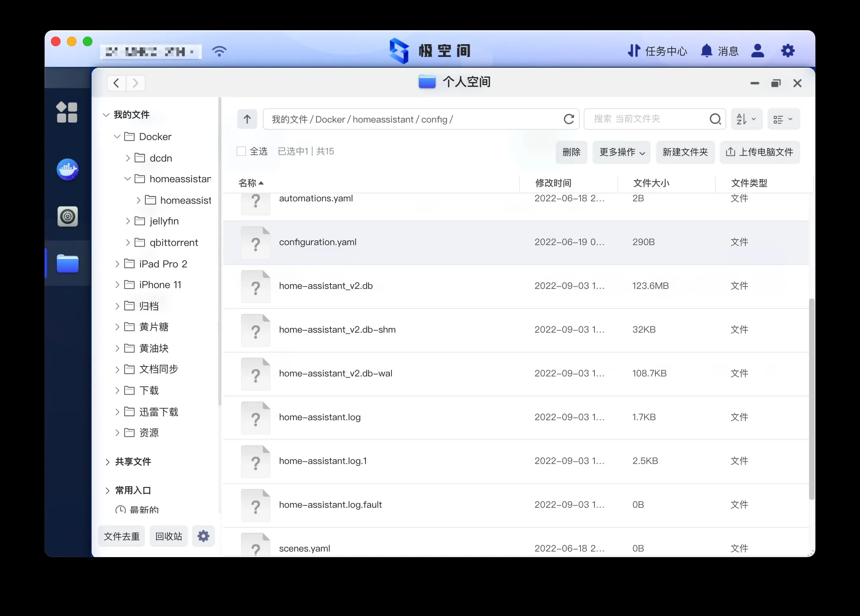Viewport: 860px width, 616px height.
Task: Select the iPhone 11 folder
Action: (x=160, y=285)
